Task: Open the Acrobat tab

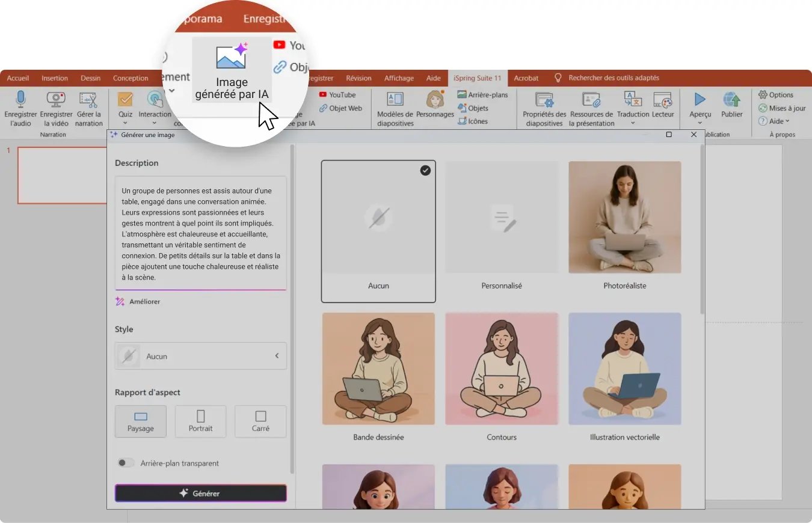Action: 526,78
